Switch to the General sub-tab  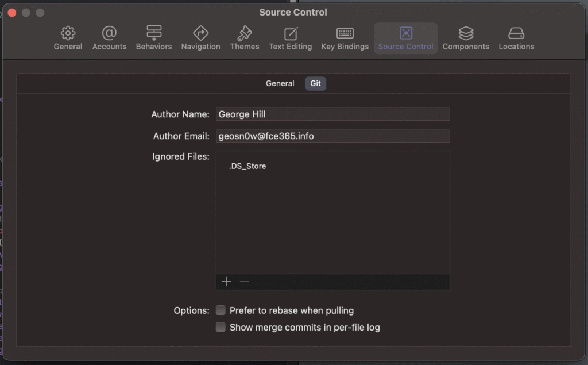[x=280, y=83]
